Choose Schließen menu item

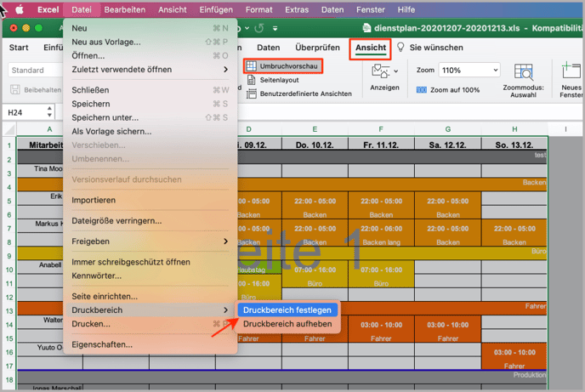click(x=150, y=90)
